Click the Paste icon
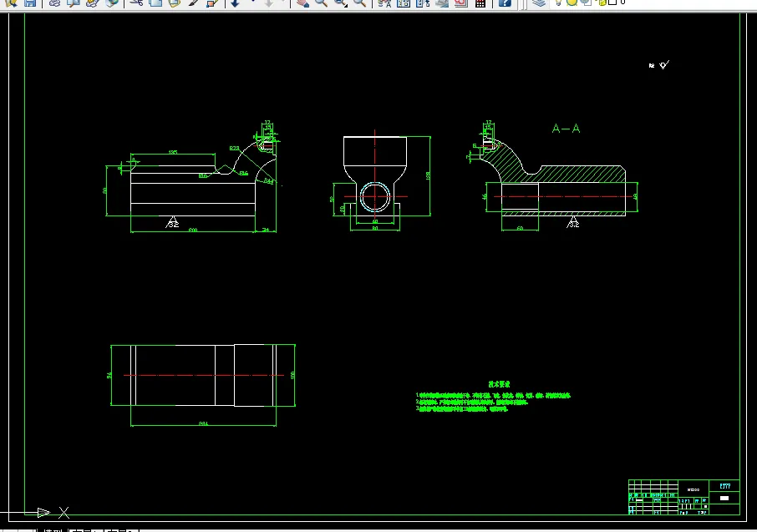The image size is (757, 532). click(175, 3)
